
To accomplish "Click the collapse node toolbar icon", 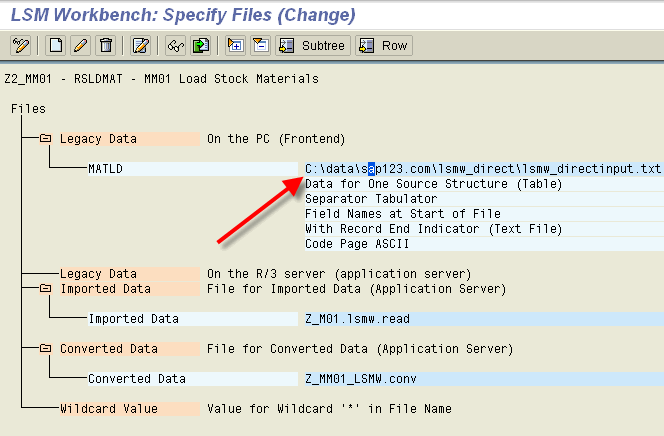I will point(260,45).
